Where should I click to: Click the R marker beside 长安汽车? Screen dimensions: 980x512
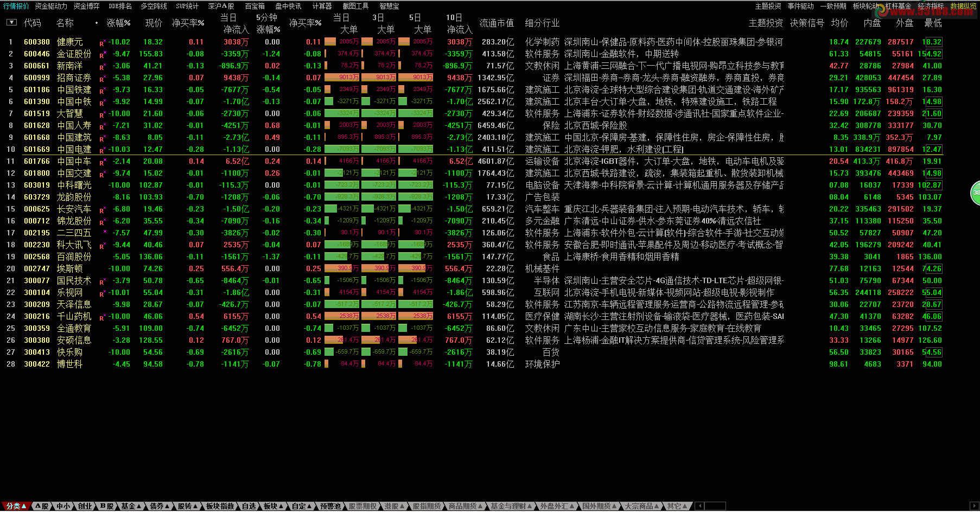pos(102,210)
